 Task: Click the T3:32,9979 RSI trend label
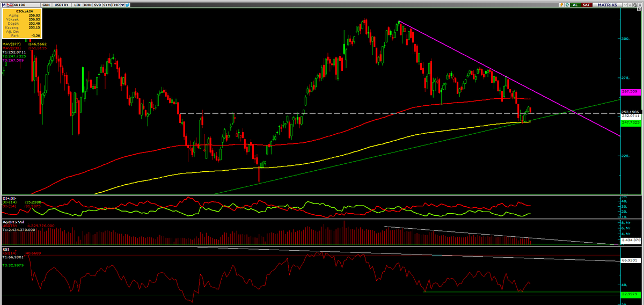click(x=13, y=265)
